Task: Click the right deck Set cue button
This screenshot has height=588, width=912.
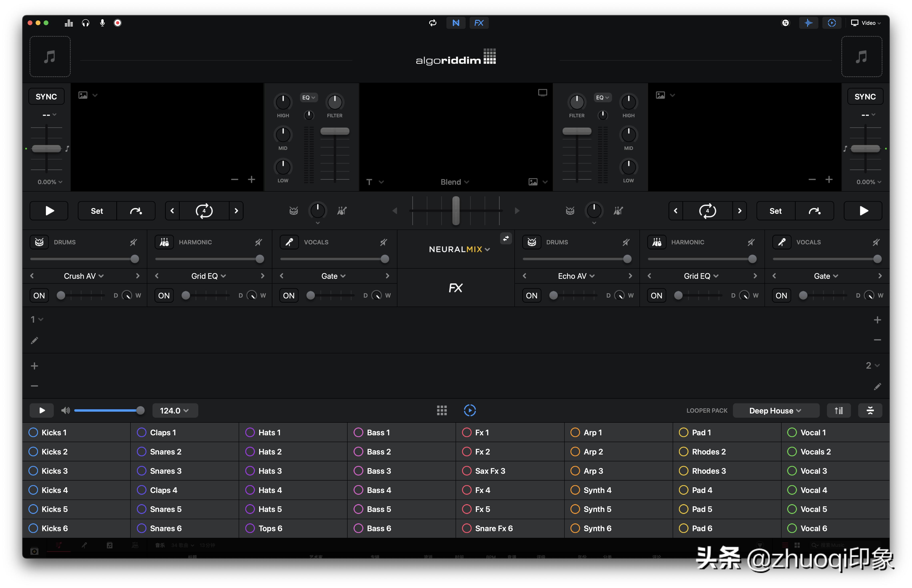Action: (x=775, y=211)
